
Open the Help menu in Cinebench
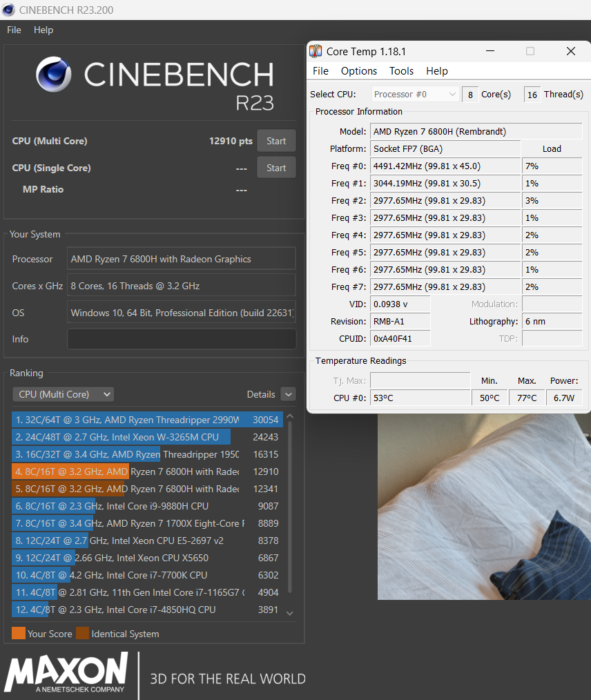(x=43, y=30)
